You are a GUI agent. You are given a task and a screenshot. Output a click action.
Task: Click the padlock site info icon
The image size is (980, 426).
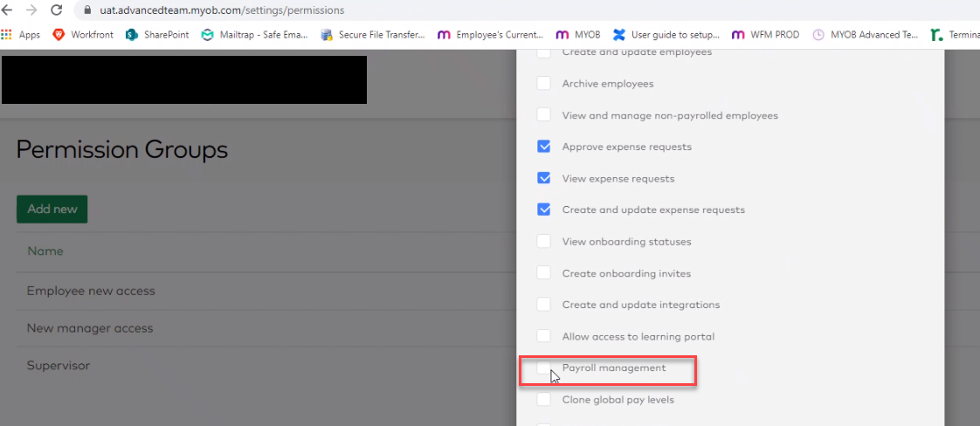pyautogui.click(x=86, y=10)
